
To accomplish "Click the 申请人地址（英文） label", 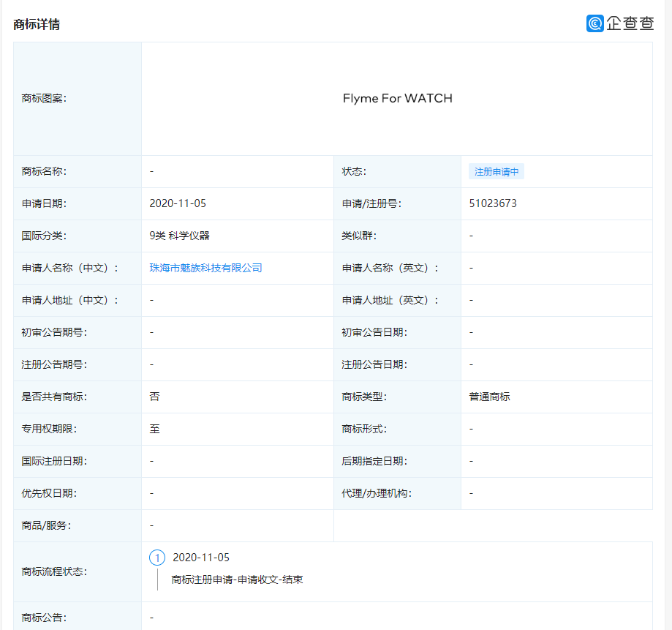I will (390, 300).
